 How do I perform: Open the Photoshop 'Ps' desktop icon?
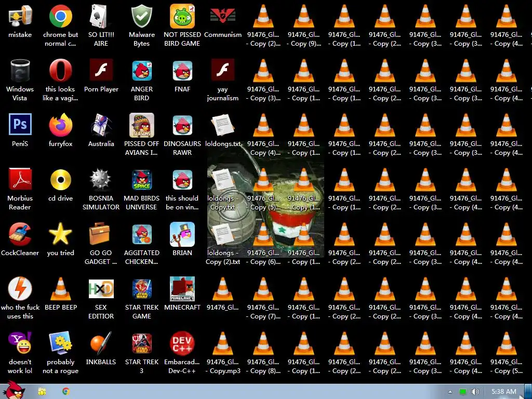[20, 124]
